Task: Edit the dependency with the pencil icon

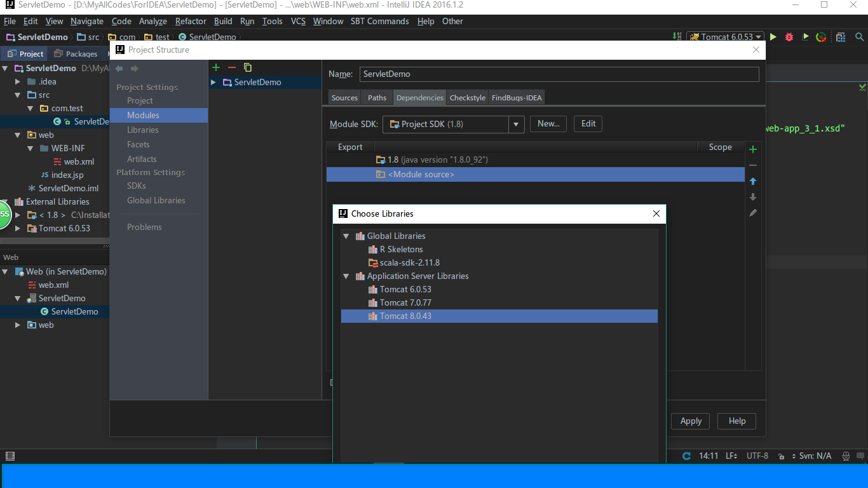Action: (753, 213)
